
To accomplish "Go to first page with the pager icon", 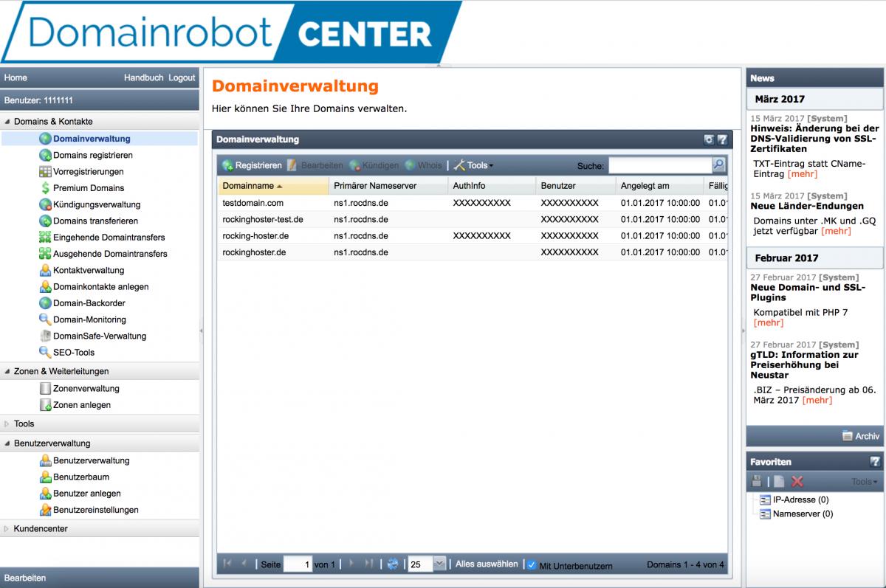I will pos(227,564).
